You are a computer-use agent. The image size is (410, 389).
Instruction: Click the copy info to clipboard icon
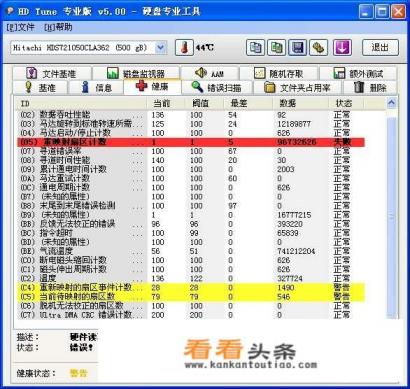click(255, 47)
